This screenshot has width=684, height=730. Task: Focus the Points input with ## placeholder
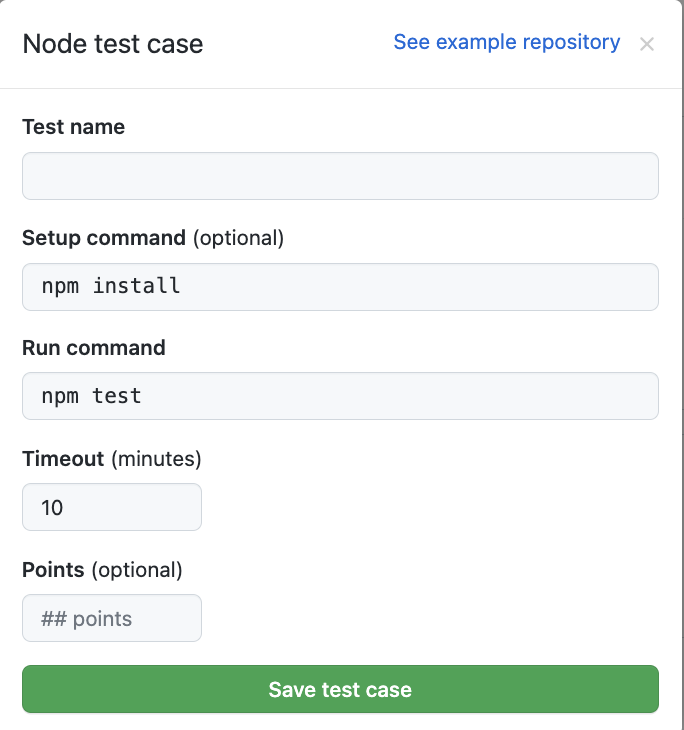point(111,618)
